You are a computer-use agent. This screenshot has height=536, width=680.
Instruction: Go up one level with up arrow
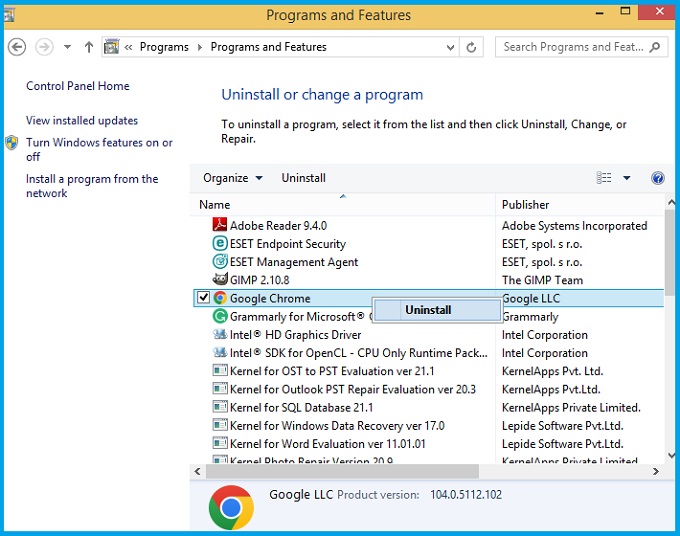(89, 47)
